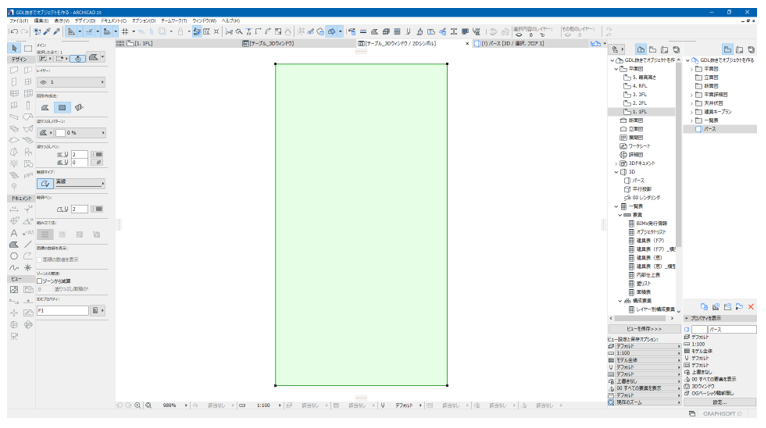Screen dimensions: 766x428
Task: Click the Layout Book icon in Navigator
Action: pyautogui.click(x=664, y=49)
